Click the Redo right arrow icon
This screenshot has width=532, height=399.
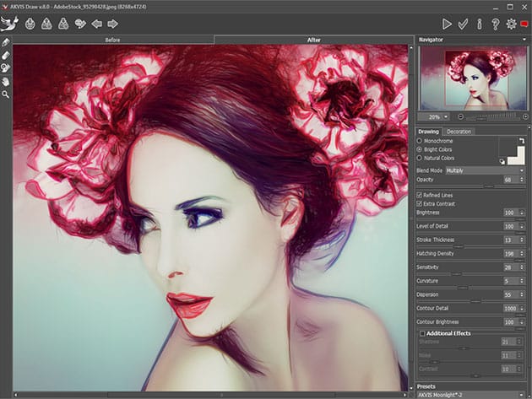point(112,24)
